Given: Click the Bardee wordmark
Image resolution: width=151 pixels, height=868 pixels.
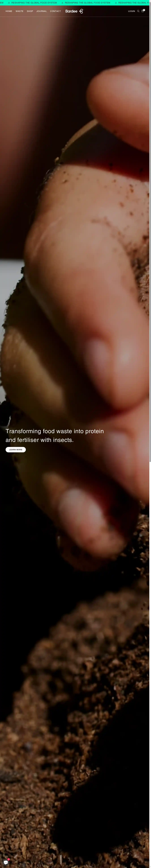Looking at the screenshot, I should (71, 11).
